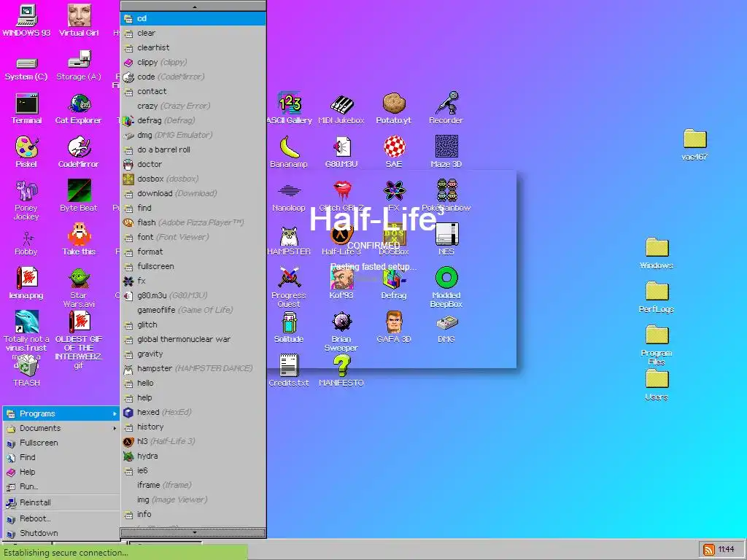Click the programs list scroll-up arrow
This screenshot has width=747, height=560.
tap(193, 6)
